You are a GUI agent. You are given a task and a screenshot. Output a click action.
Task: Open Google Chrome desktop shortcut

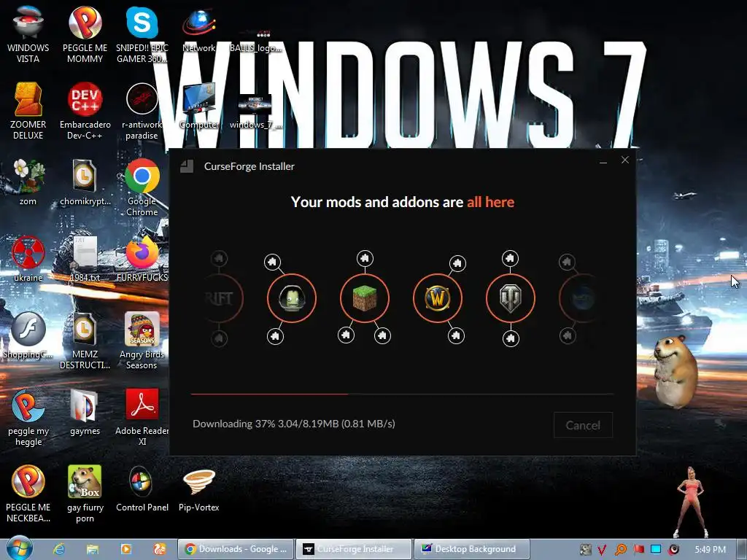142,187
